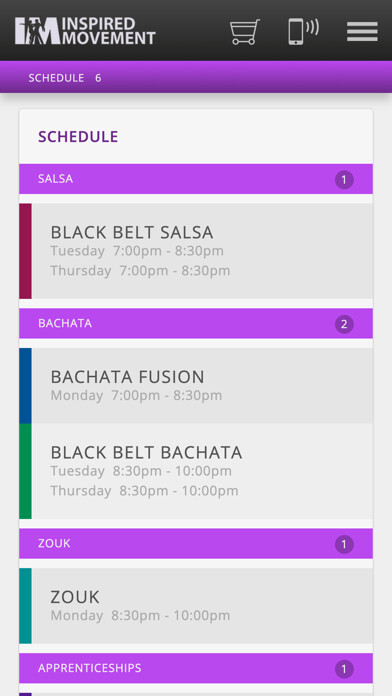Screen dimensions: 392x696
Task: Click the Bachata count badge showing 2
Action: click(x=344, y=324)
